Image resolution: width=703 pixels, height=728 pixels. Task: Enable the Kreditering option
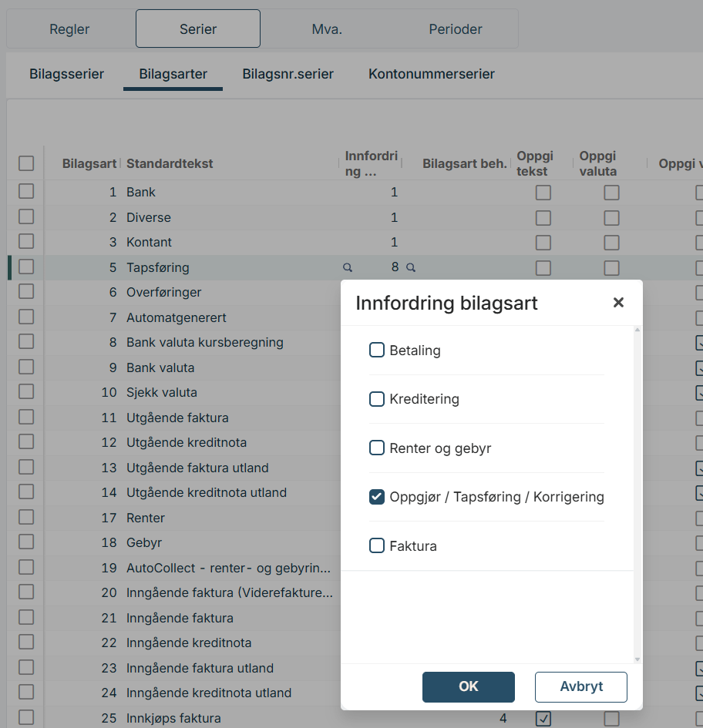tap(377, 399)
